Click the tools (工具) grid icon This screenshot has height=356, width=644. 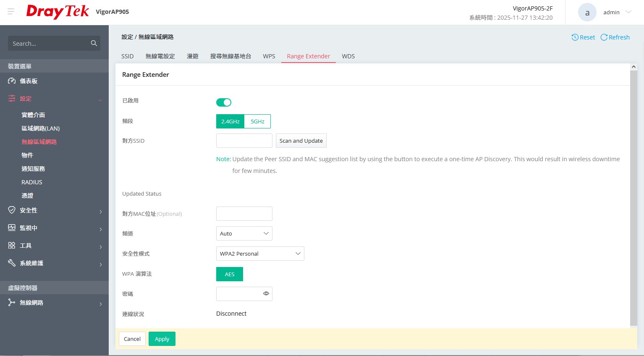[x=12, y=246]
